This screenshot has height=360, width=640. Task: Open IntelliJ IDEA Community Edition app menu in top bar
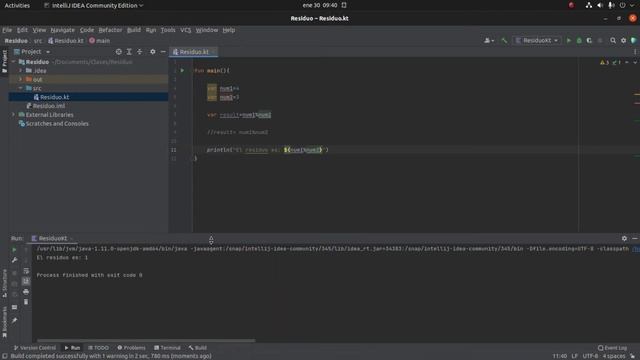(93, 5)
